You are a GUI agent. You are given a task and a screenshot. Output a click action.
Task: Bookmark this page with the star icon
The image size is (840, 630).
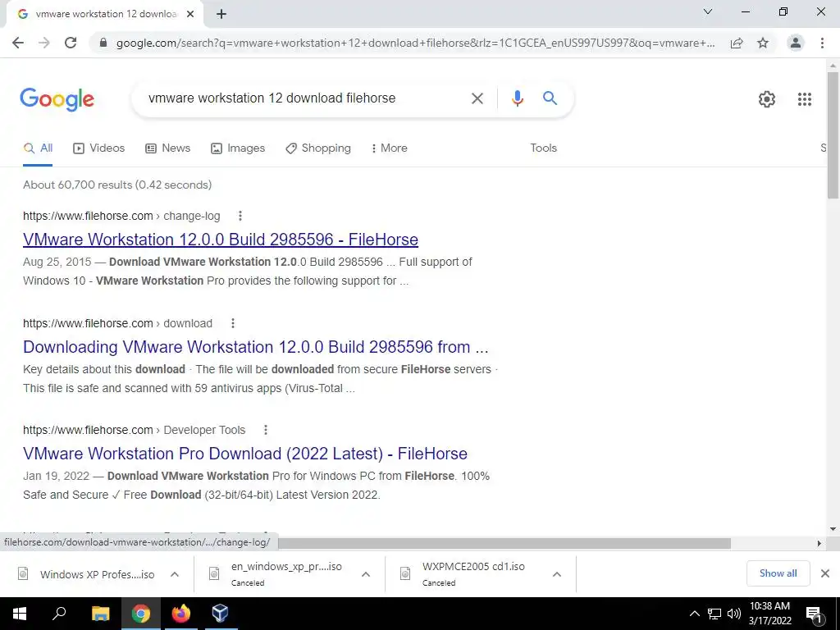tap(763, 43)
